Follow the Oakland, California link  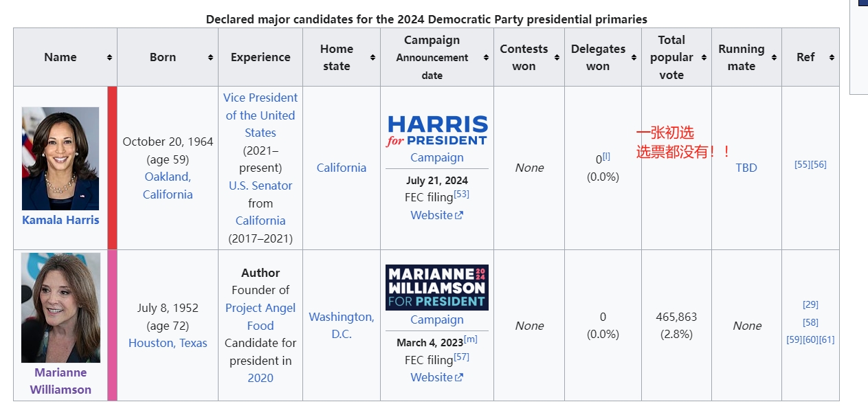tap(168, 186)
